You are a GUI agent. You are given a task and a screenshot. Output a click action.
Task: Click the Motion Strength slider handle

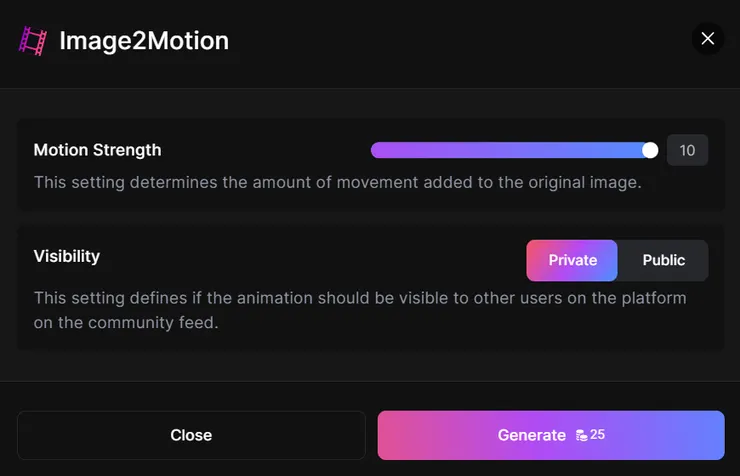click(650, 150)
